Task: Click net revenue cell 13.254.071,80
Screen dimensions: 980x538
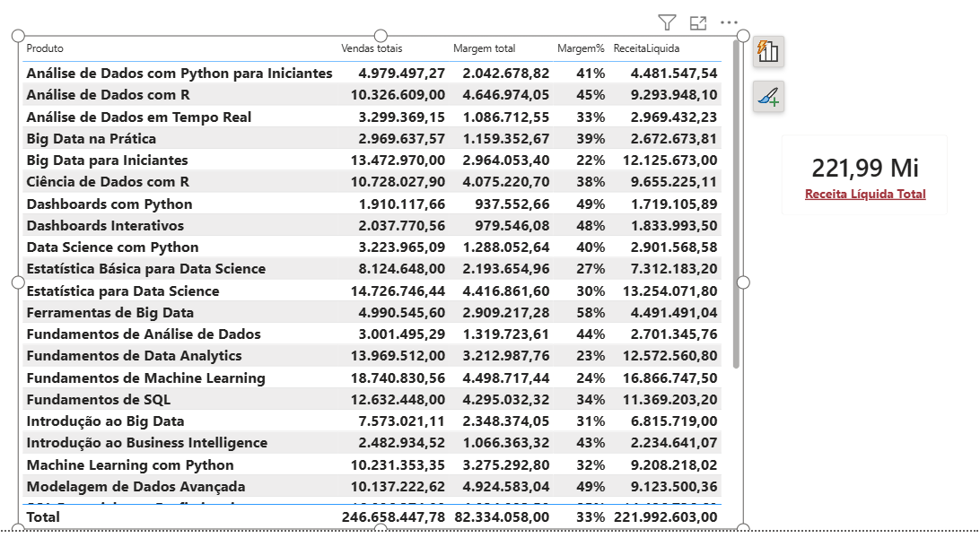Action: (670, 291)
